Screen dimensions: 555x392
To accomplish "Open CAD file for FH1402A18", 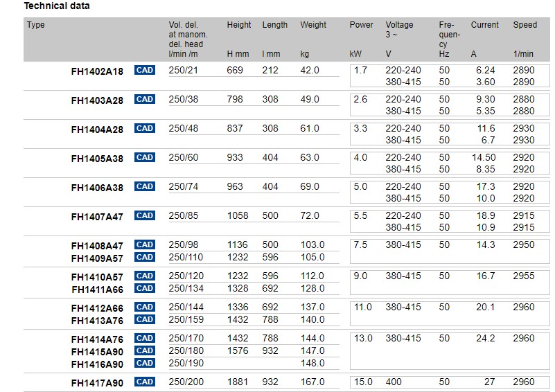I will (145, 70).
